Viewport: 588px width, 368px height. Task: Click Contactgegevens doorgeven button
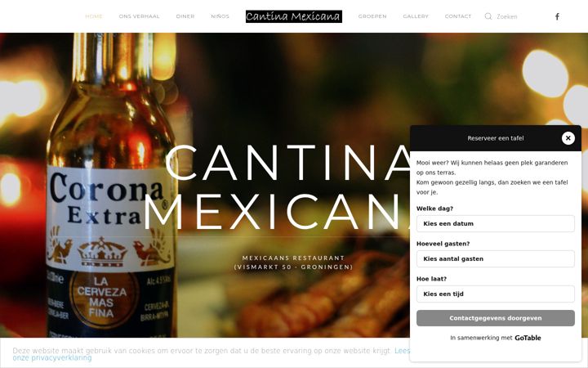click(x=496, y=318)
